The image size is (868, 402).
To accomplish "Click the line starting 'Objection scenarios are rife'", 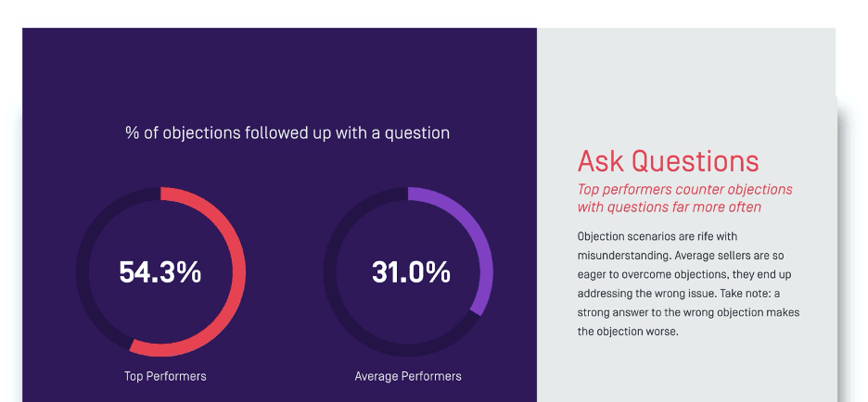I will pyautogui.click(x=670, y=236).
